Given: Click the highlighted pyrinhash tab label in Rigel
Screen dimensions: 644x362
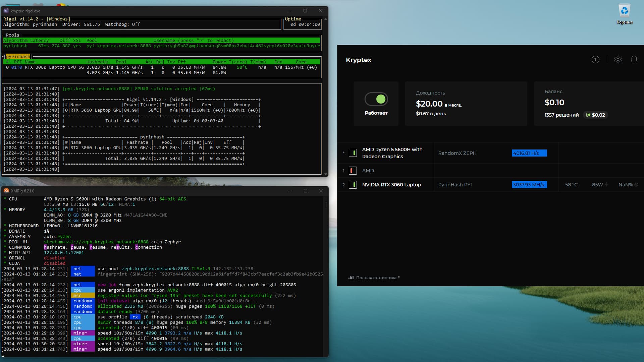Looking at the screenshot, I should coord(18,56).
